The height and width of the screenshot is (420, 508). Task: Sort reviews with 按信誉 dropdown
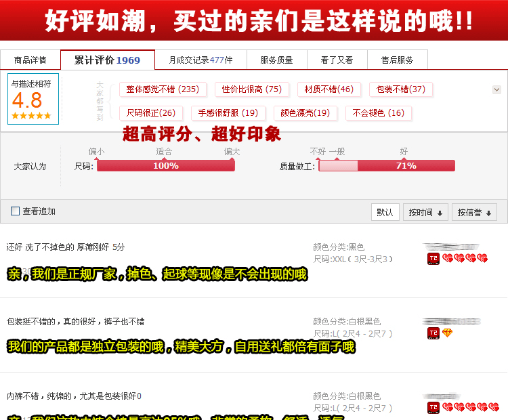(x=474, y=212)
